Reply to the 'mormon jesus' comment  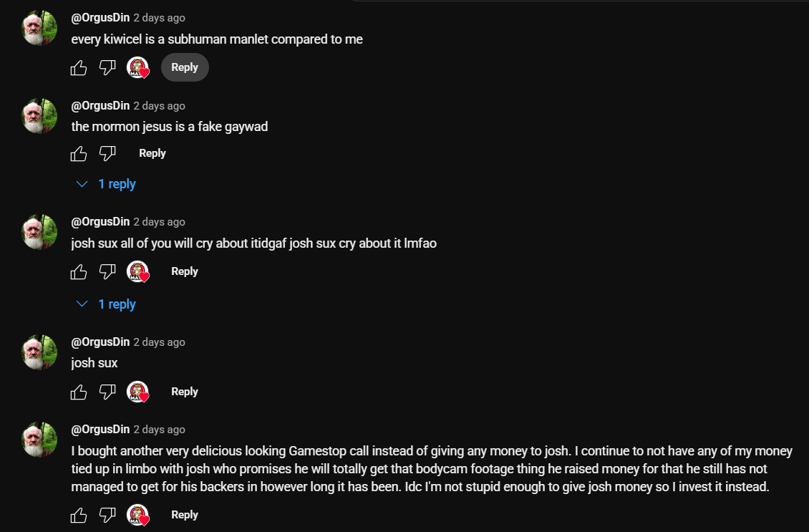point(152,153)
